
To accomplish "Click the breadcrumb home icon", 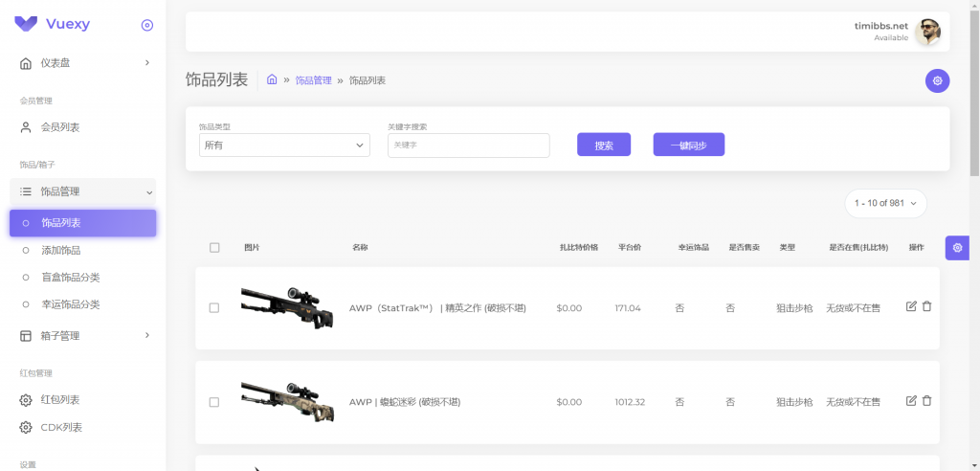I will point(272,80).
